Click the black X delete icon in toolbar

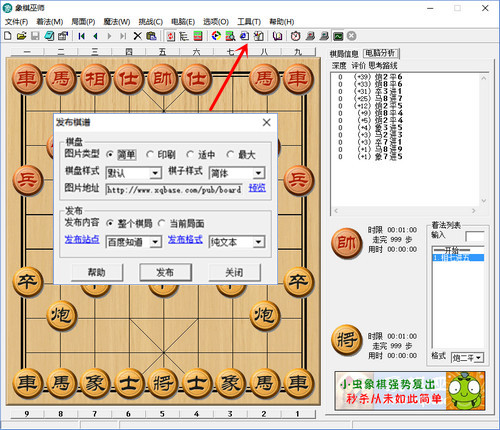(x=137, y=36)
